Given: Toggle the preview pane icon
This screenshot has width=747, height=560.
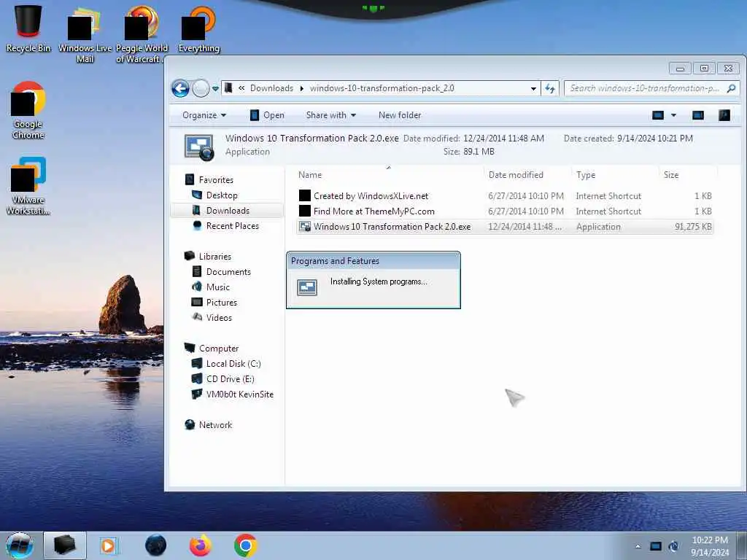Looking at the screenshot, I should click(x=698, y=115).
